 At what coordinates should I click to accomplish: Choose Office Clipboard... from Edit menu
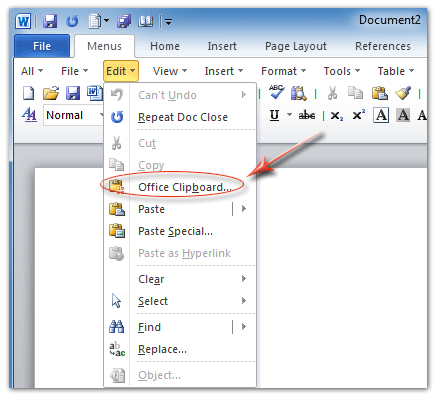pos(180,187)
